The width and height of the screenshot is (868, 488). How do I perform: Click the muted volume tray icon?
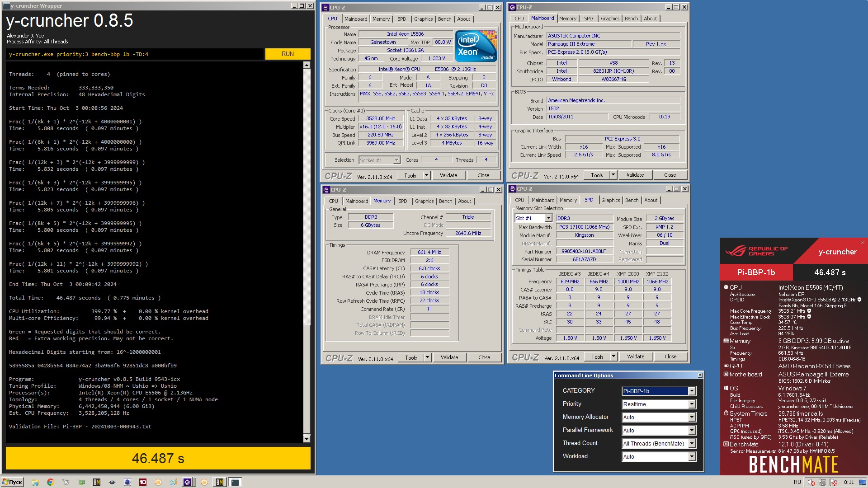coord(811,482)
